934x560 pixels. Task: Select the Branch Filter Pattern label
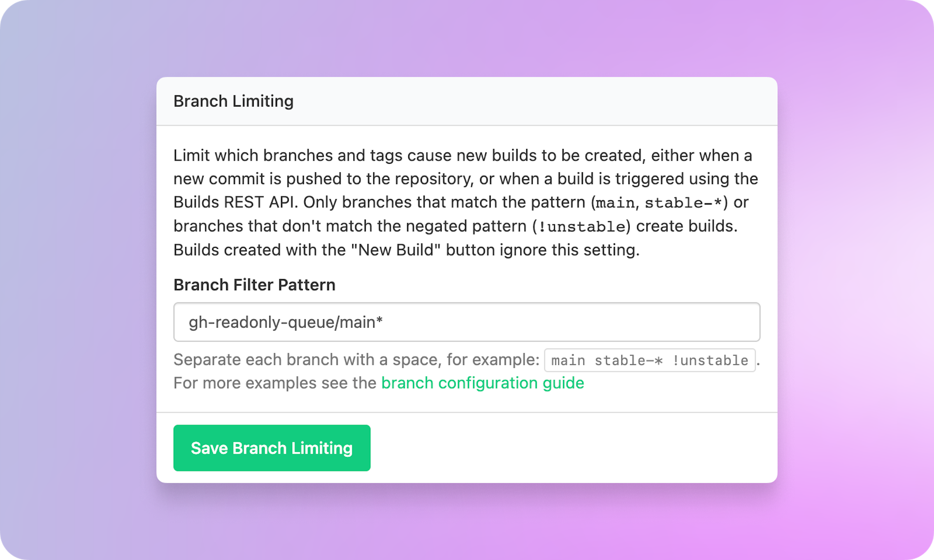click(254, 285)
